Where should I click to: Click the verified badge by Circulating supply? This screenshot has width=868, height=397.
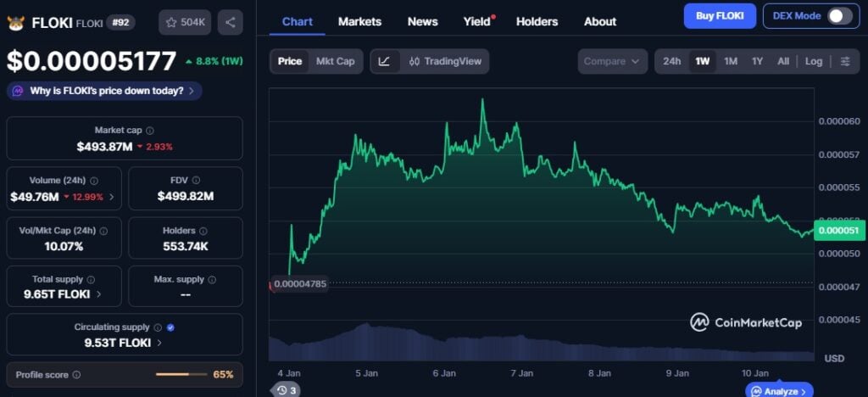pyautogui.click(x=170, y=327)
